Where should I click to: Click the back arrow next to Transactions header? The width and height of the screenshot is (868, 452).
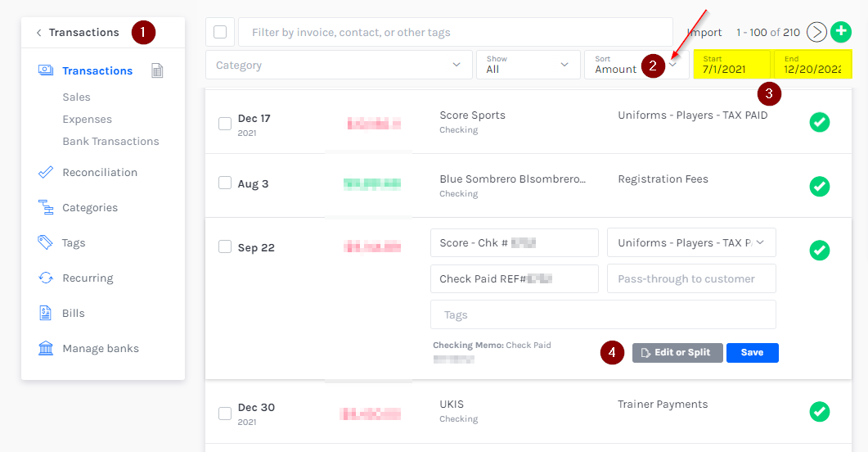(38, 33)
